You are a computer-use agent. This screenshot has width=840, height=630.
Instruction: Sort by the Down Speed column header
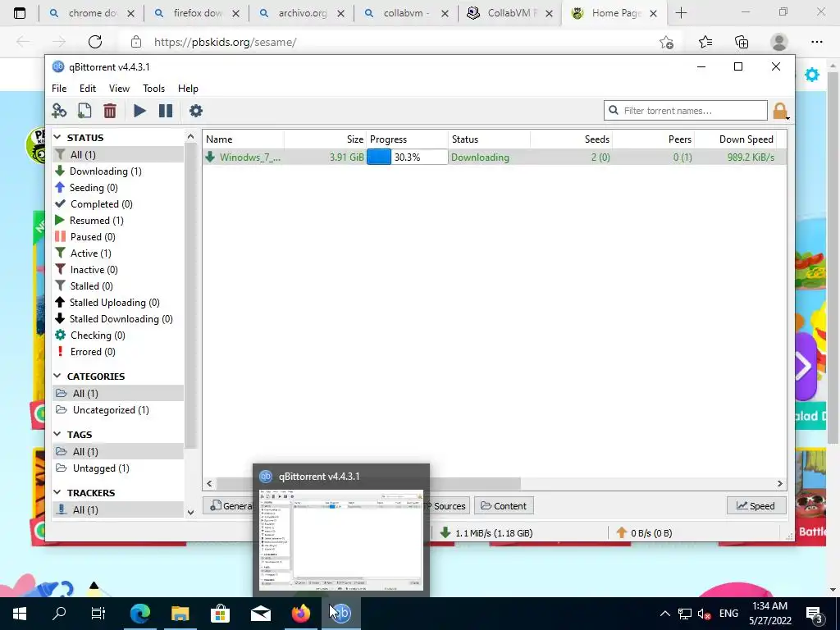[736, 139]
